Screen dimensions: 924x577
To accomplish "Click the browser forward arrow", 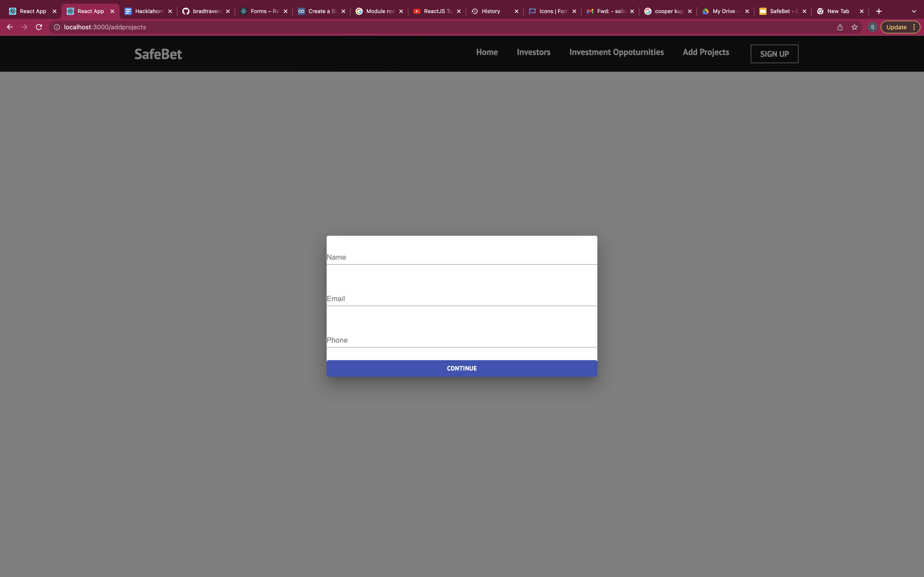I will pos(24,27).
